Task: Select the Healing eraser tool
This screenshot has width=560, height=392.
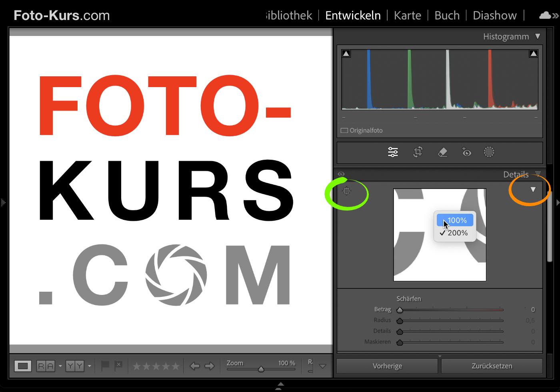Action: click(x=442, y=152)
